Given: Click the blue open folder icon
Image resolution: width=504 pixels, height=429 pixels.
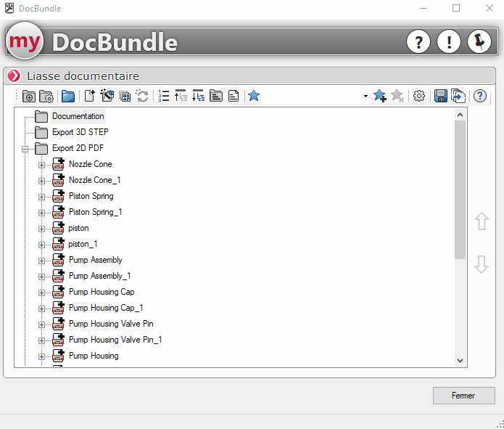Looking at the screenshot, I should coord(68,96).
